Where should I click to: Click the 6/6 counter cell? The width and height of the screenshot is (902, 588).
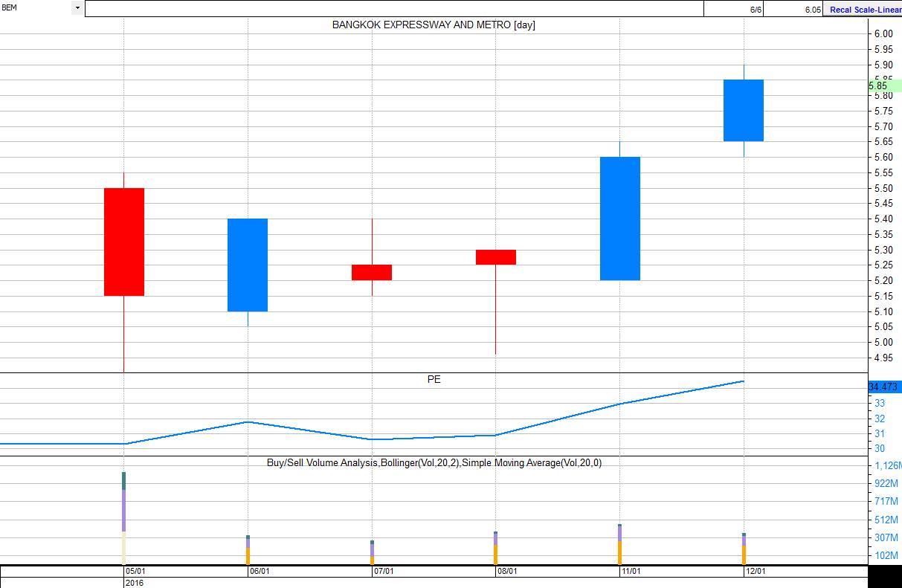click(x=733, y=9)
